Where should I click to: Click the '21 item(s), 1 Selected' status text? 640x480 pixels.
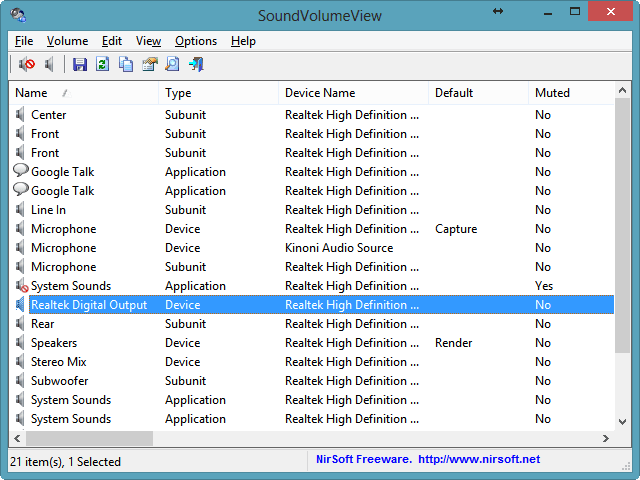coord(66,462)
